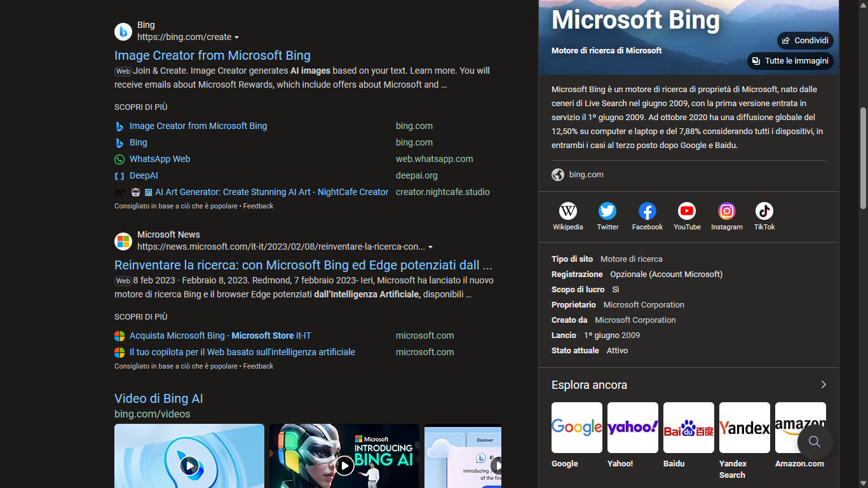Screen dimensions: 868x488
Task: Click bing.com link in knowledge panel
Action: pyautogui.click(x=587, y=175)
